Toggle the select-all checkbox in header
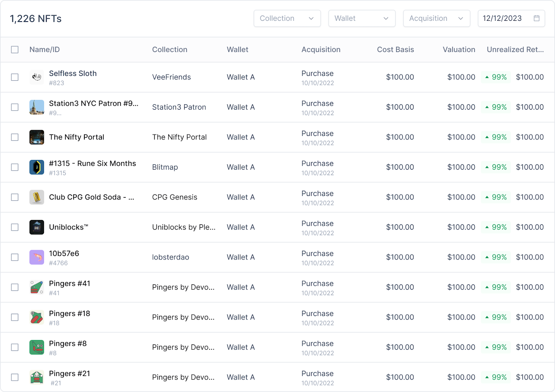 [x=15, y=50]
